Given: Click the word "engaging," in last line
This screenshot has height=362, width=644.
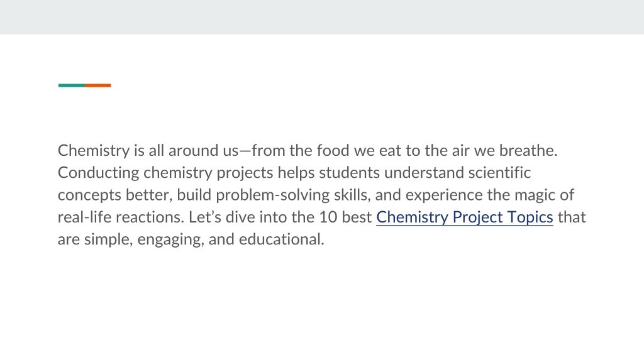Looking at the screenshot, I should click(171, 239).
